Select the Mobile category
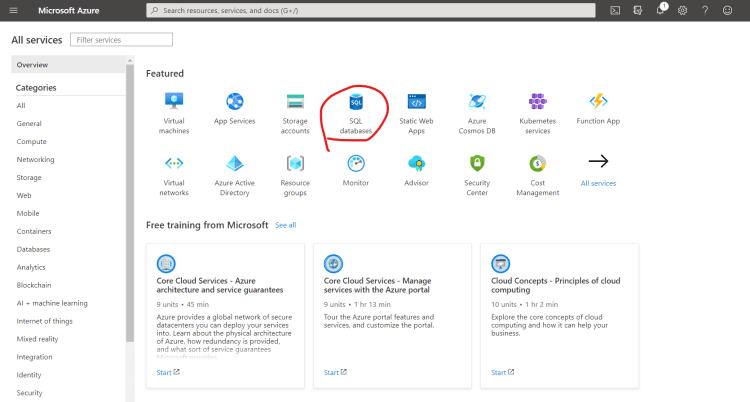This screenshot has height=402, width=750. [x=28, y=213]
